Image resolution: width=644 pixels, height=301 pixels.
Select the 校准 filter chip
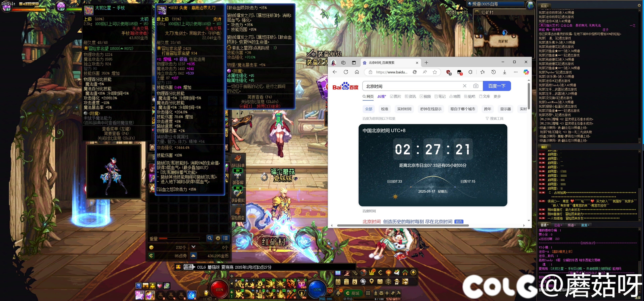point(385,109)
